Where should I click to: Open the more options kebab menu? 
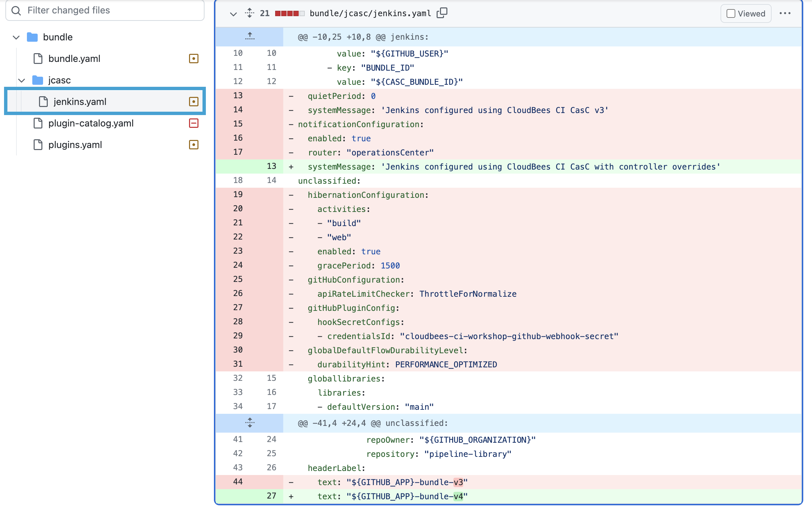pyautogui.click(x=786, y=13)
